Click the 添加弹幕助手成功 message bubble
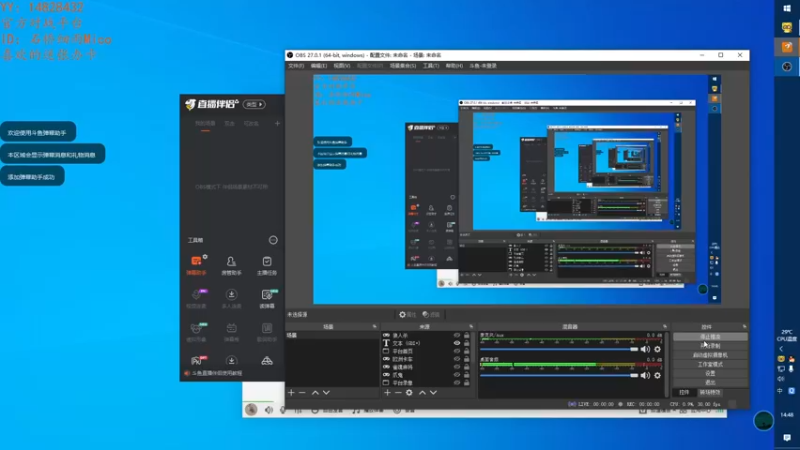Viewport: 800px width, 450px height. (x=32, y=177)
